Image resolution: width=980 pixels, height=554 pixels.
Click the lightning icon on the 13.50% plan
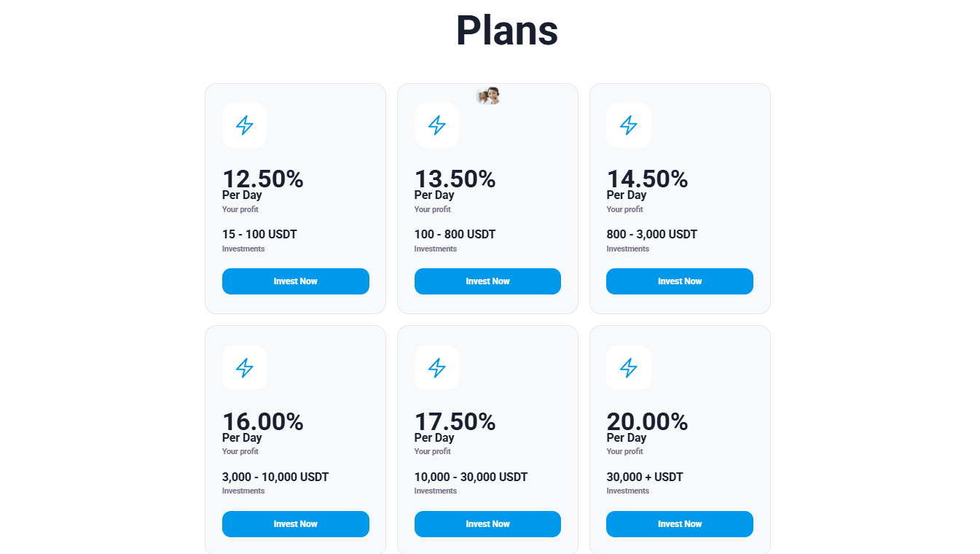pos(437,125)
